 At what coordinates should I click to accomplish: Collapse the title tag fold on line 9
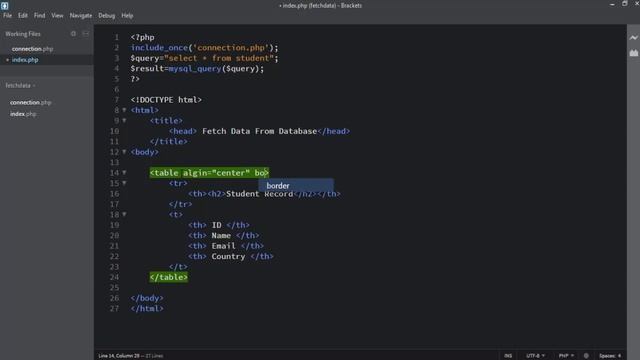[124, 121]
